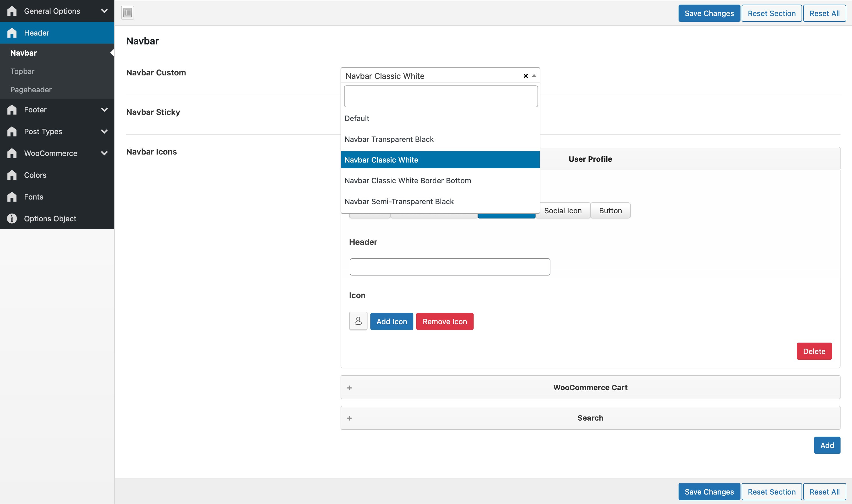Click the Options Object info icon

click(x=12, y=218)
